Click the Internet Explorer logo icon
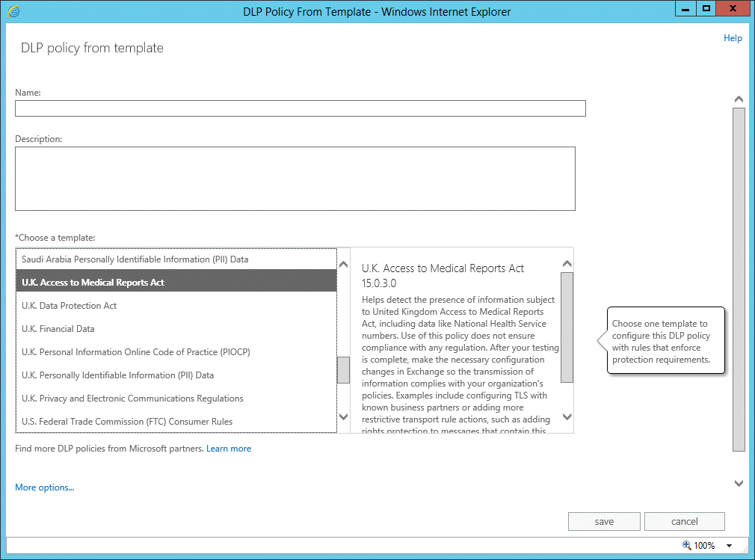The height and width of the screenshot is (560, 755). click(x=13, y=11)
